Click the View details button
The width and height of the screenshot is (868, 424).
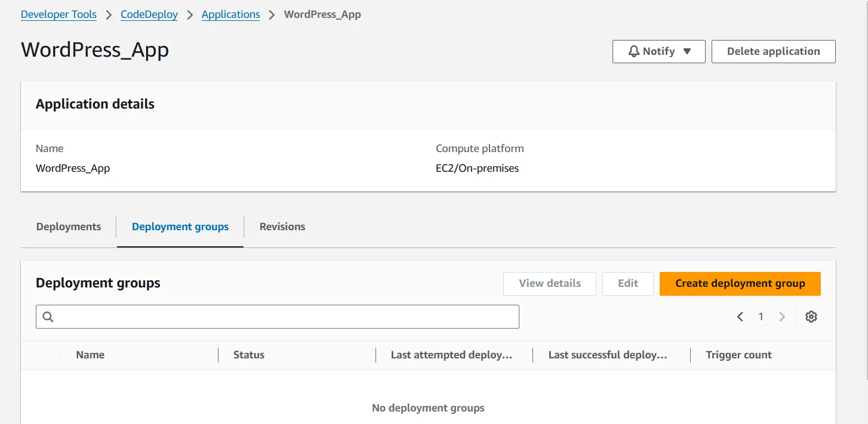tap(550, 283)
